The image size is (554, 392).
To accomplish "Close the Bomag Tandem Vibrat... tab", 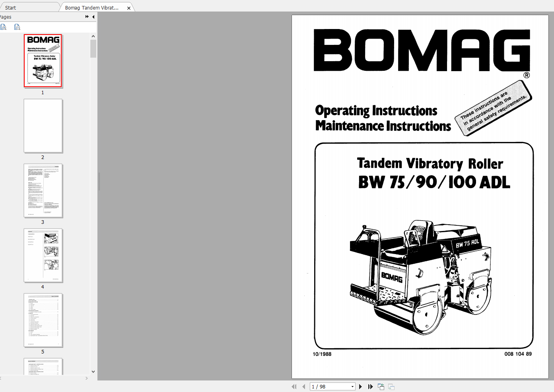I will (128, 8).
